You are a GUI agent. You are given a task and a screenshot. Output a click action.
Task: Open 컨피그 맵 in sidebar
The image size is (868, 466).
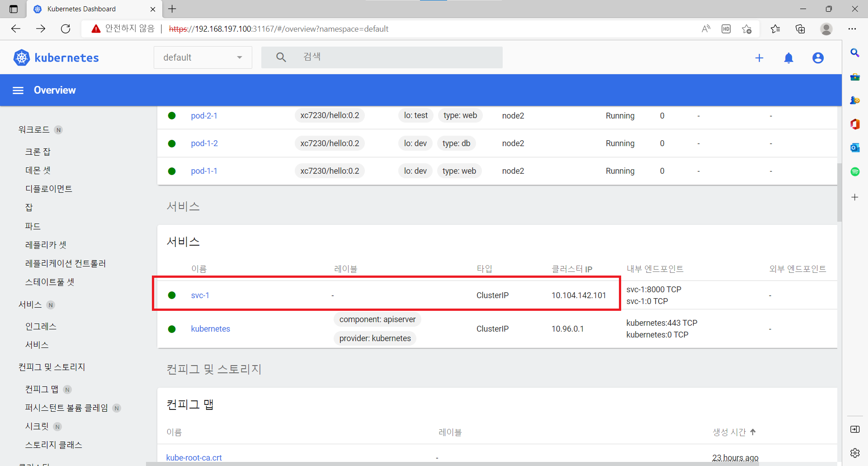(x=42, y=389)
